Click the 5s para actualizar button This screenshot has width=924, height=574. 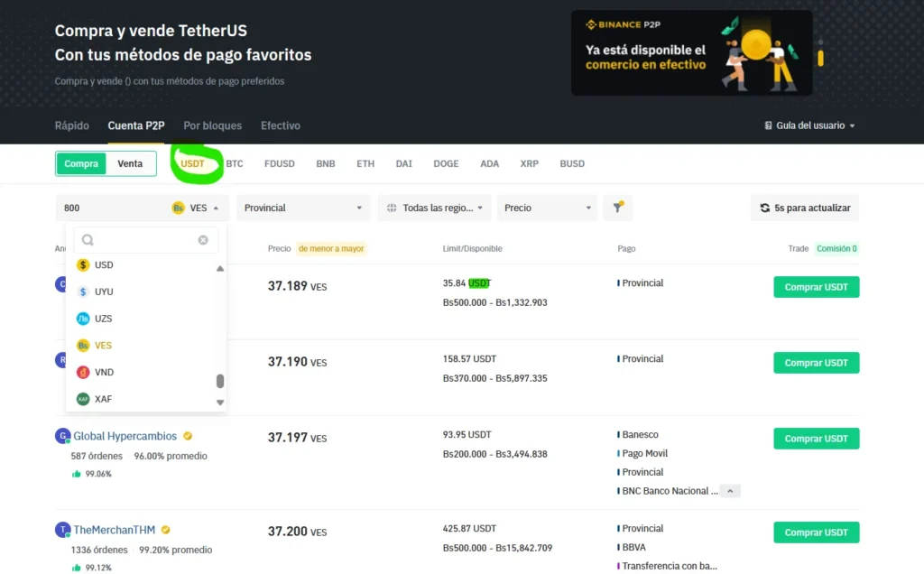pyautogui.click(x=805, y=208)
